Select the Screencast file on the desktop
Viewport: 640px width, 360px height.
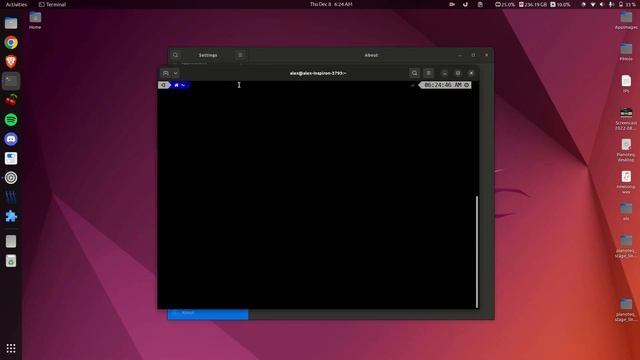tap(626, 119)
